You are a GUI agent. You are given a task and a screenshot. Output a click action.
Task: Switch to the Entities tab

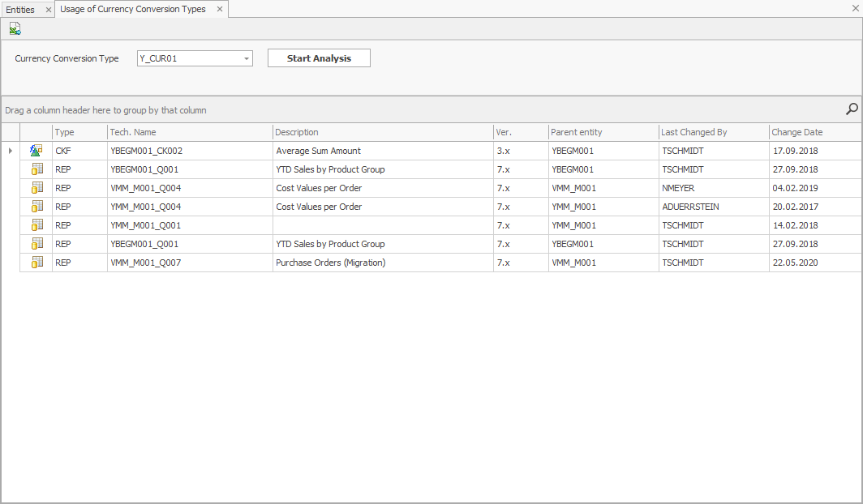coord(20,10)
